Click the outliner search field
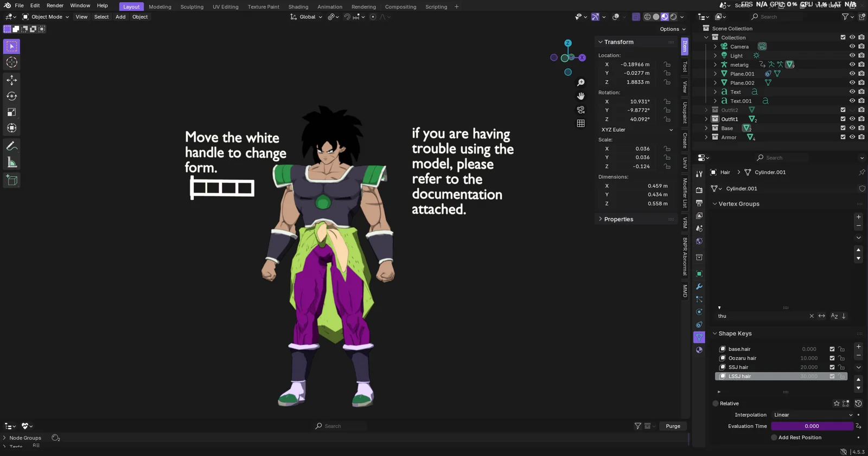This screenshot has width=868, height=456. (x=776, y=17)
